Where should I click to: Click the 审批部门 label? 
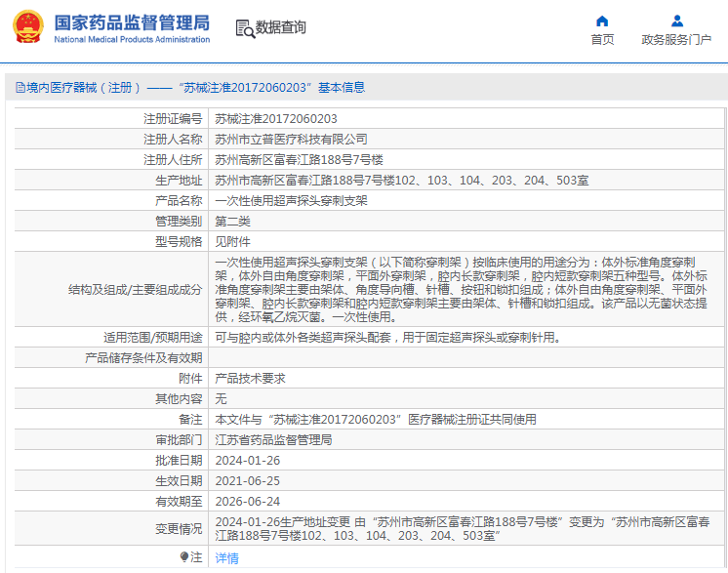pos(179,439)
